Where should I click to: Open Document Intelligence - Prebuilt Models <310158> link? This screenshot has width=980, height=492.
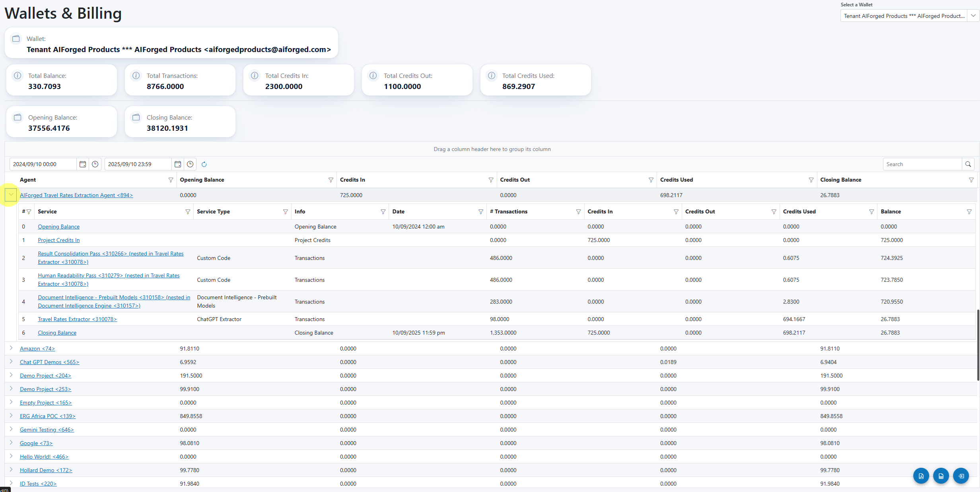[114, 301]
